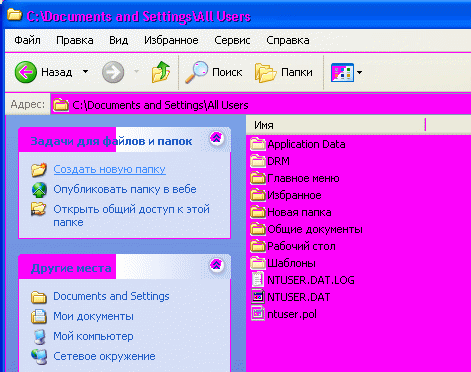Open the Избранное menu
The image size is (471, 372).
[x=171, y=40]
